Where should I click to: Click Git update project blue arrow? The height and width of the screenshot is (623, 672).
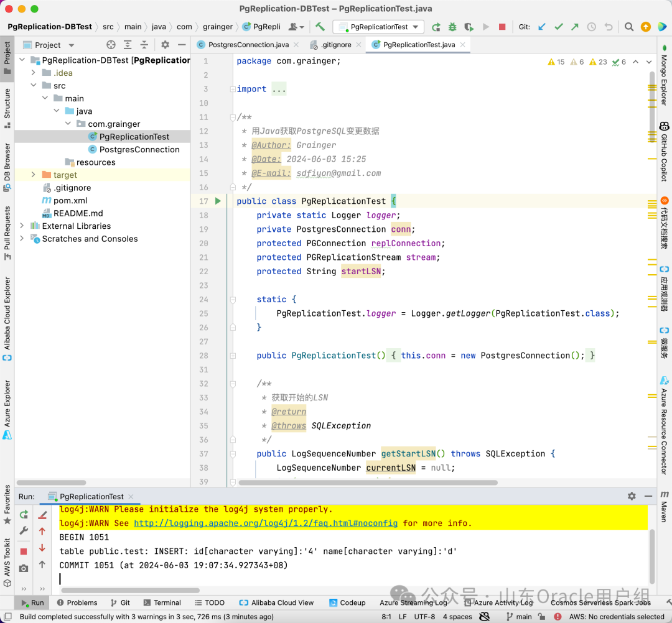tap(542, 27)
